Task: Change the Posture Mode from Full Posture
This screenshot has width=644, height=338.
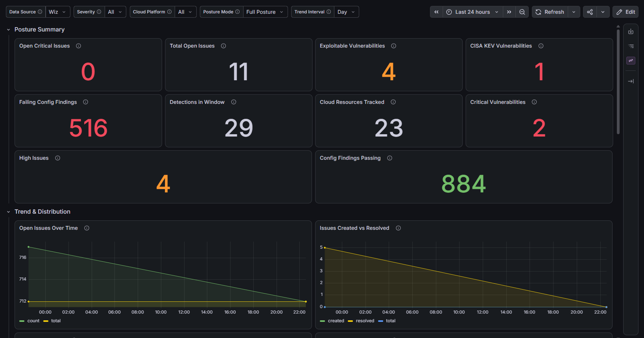Action: 265,12
